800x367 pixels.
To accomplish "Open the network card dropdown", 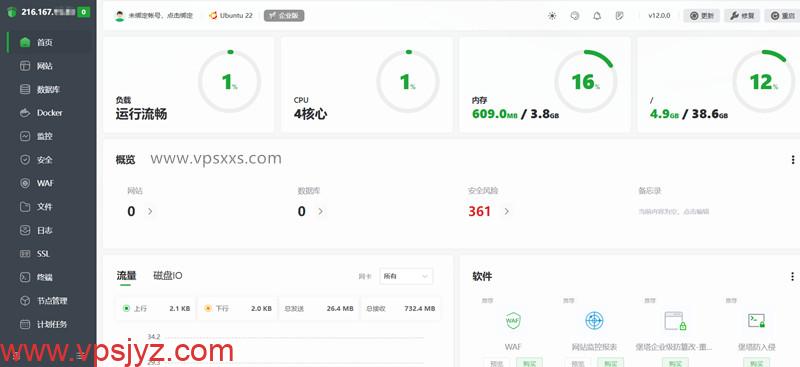I will 406,276.
